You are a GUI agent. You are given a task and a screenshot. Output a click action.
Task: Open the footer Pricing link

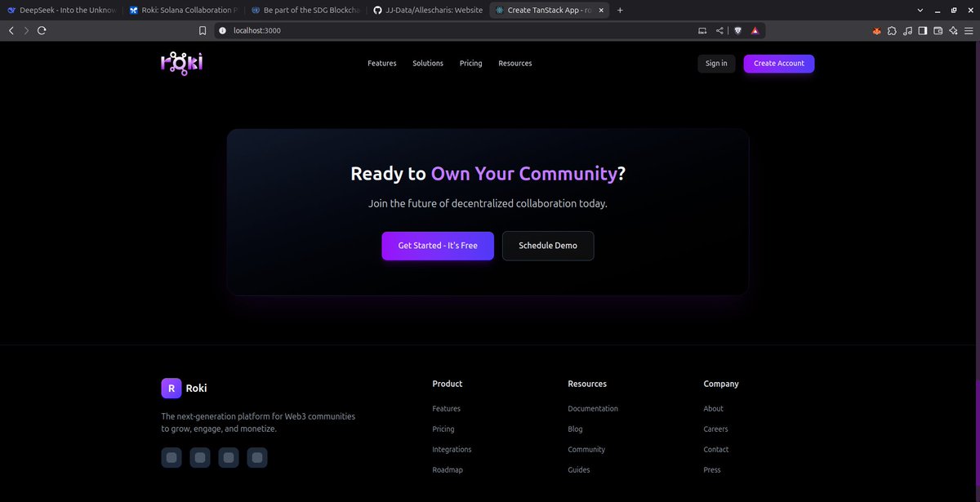[x=443, y=429]
